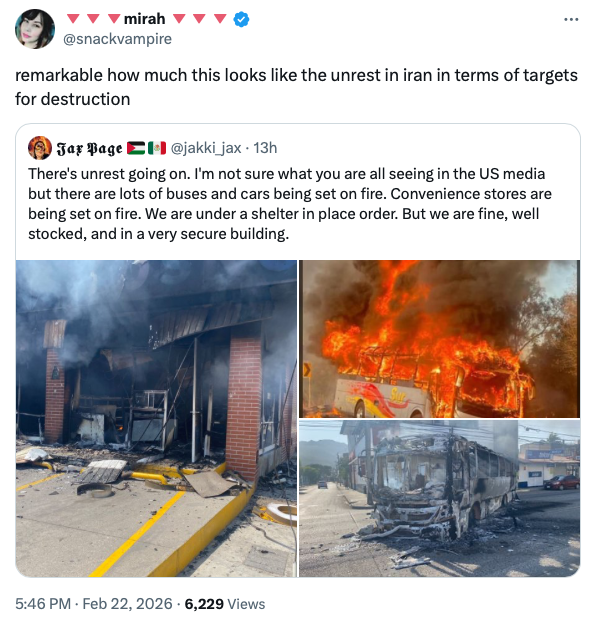Click the Palestinian flag emoji

coord(136,148)
